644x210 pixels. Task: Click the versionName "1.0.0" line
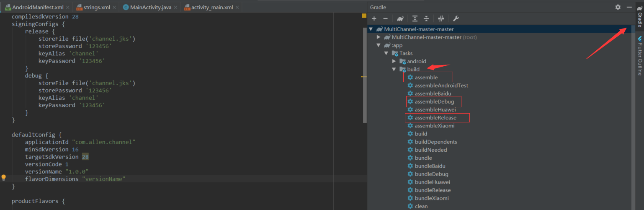[x=57, y=172]
